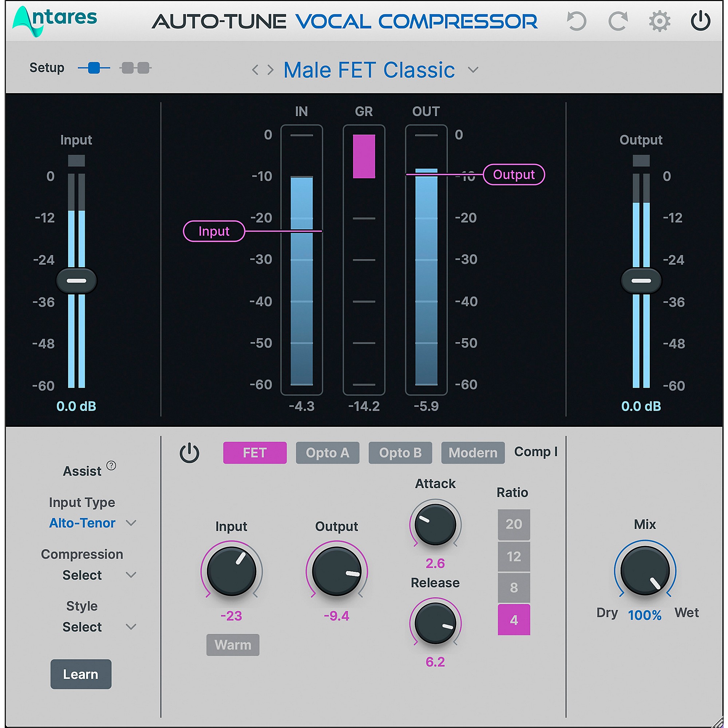The width and height of the screenshot is (728, 728).
Task: Open the Male FET Classic preset menu
Action: [369, 70]
